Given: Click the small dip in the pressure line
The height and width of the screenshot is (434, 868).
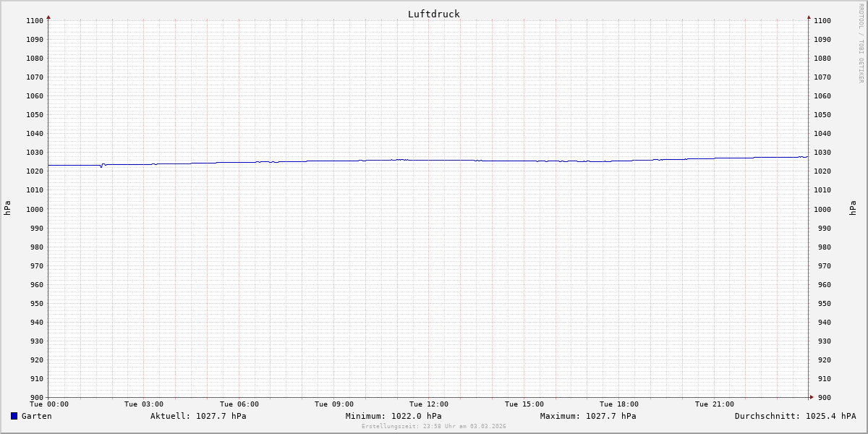Looking at the screenshot, I should coord(101,166).
